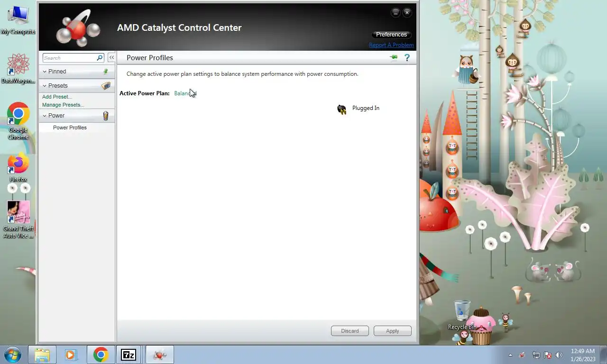
Task: Open Grand Theft Auto Vice City shortcut
Action: coord(18,220)
